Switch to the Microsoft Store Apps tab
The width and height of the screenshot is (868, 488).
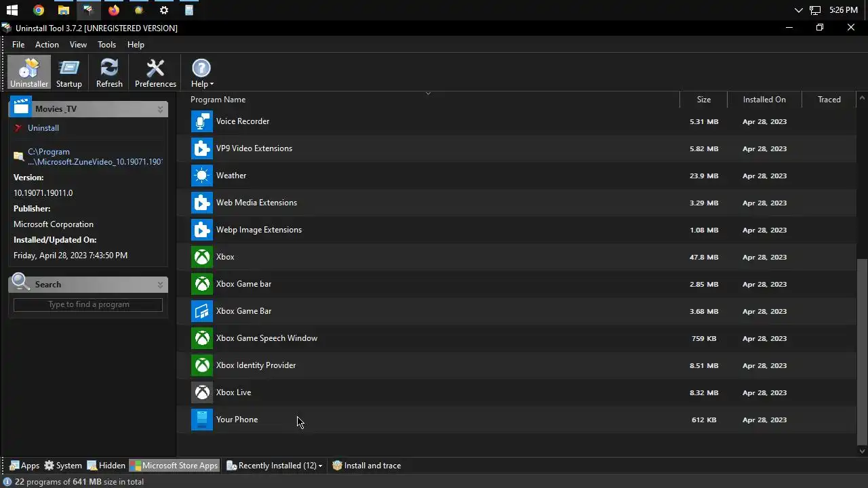click(x=174, y=466)
